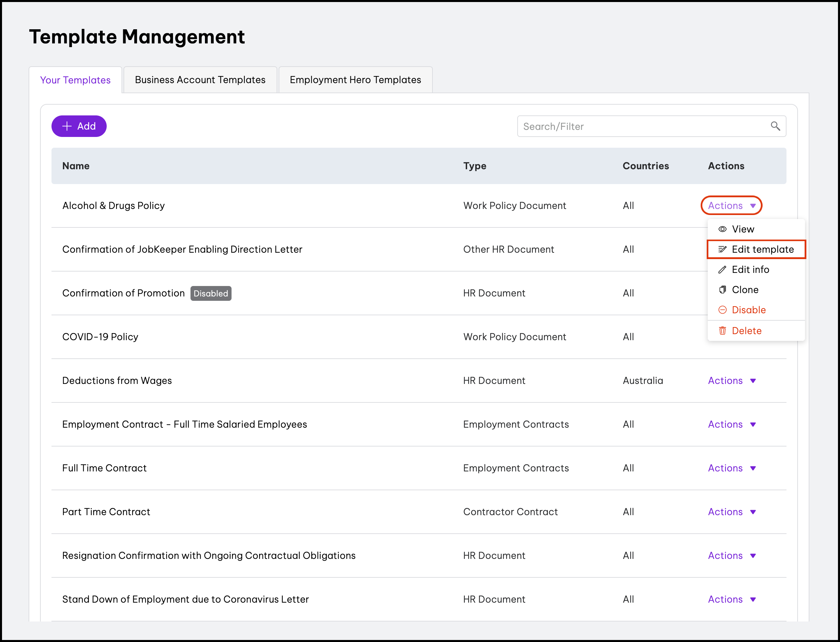The image size is (840, 642).
Task: Click the plus icon on Add button
Action: tap(67, 126)
